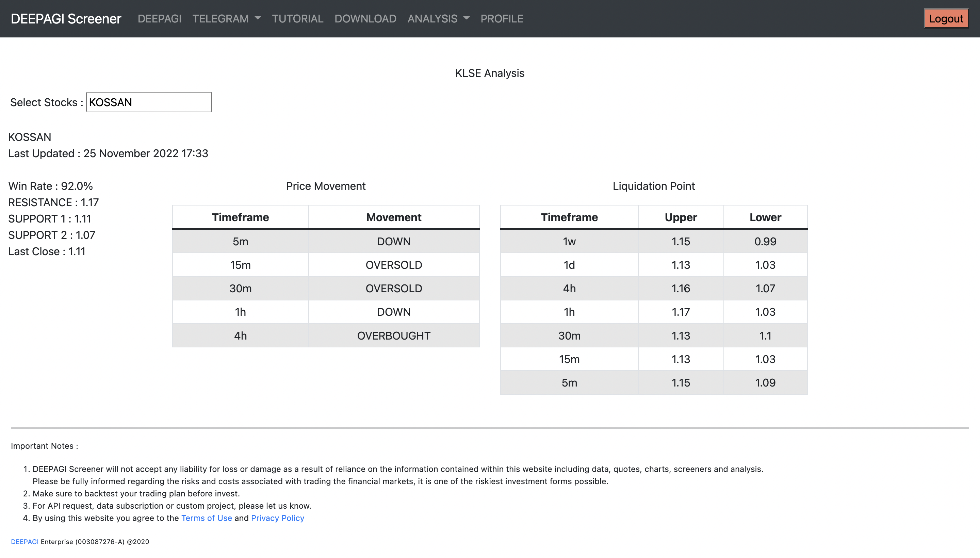Open the Privacy Policy link
The height and width of the screenshot is (558, 980).
277,518
